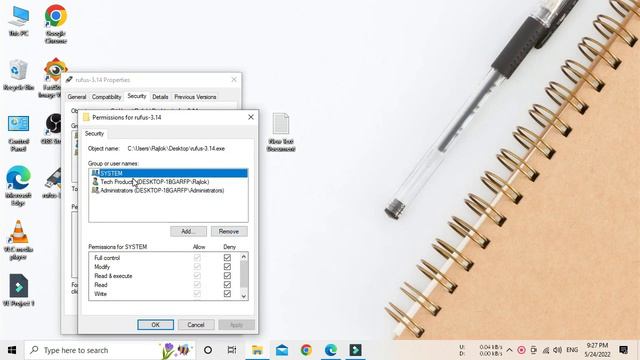
Task: Switch to General tab in Properties window
Action: pos(77,97)
